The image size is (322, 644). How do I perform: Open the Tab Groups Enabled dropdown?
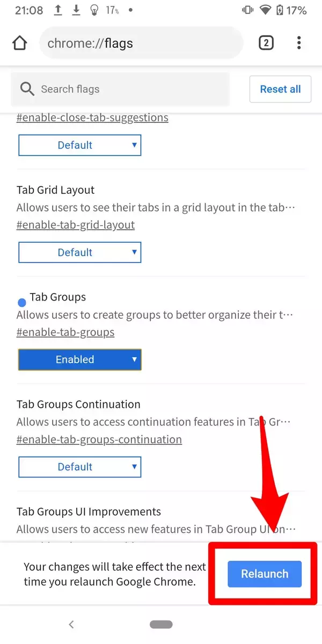pyautogui.click(x=80, y=360)
